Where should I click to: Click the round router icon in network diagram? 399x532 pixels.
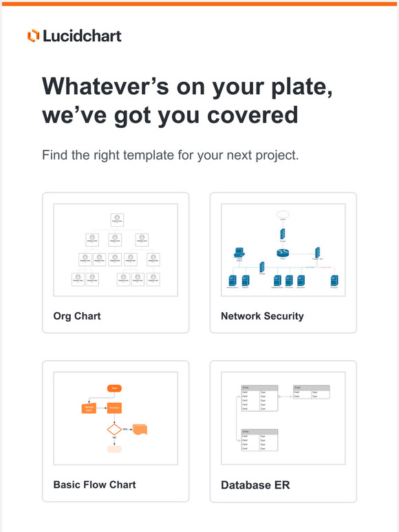283,253
